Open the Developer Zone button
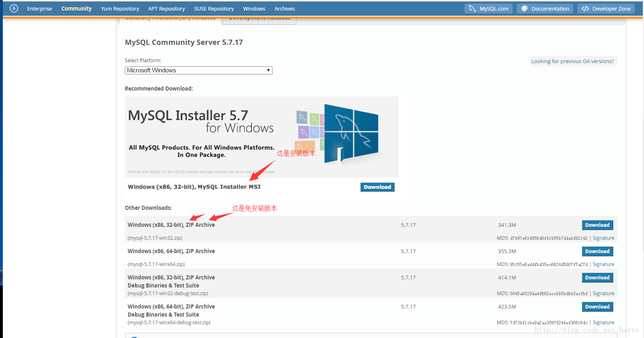Viewport: 644px width, 338px height. click(606, 8)
